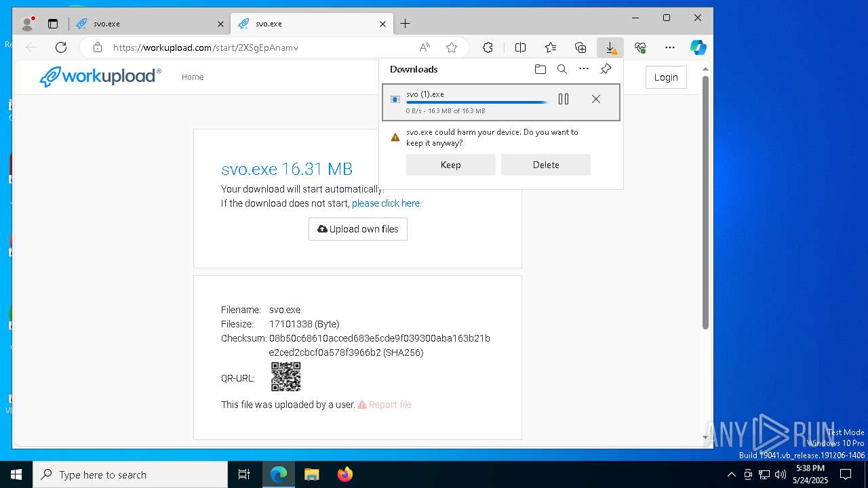Open File Explorer from the taskbar
This screenshot has width=868, height=488.
[x=312, y=474]
